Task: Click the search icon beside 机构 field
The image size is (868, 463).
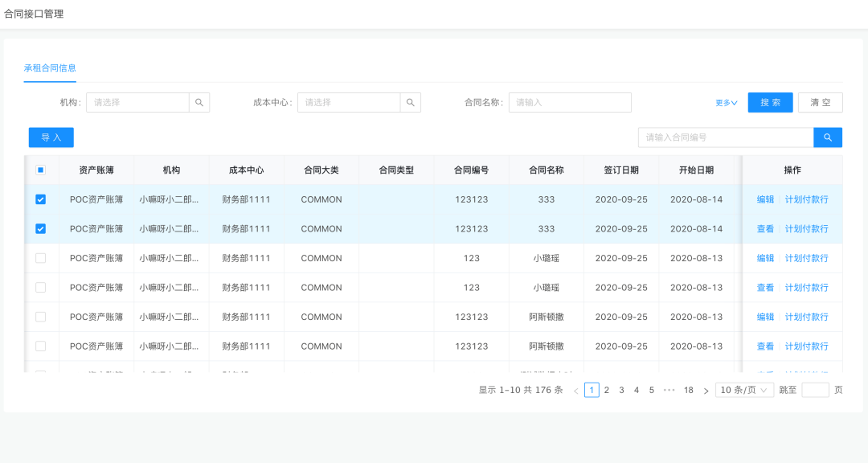Action: pos(199,103)
